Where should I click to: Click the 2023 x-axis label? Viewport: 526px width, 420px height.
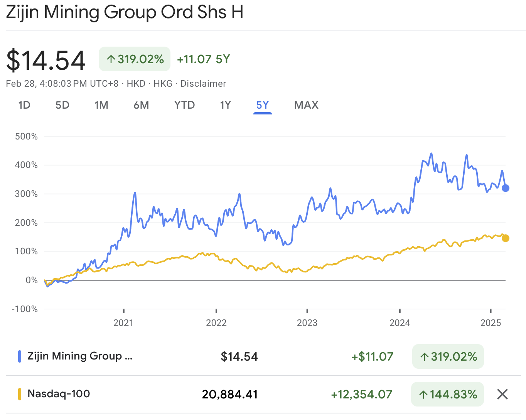click(x=307, y=323)
